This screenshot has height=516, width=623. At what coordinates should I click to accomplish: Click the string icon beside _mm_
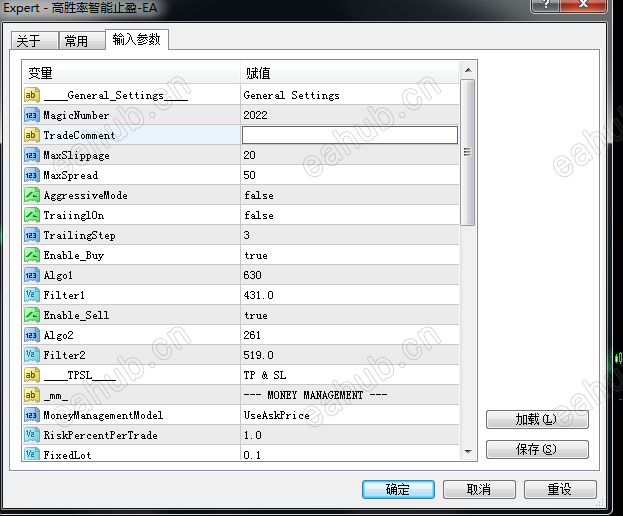[32, 395]
